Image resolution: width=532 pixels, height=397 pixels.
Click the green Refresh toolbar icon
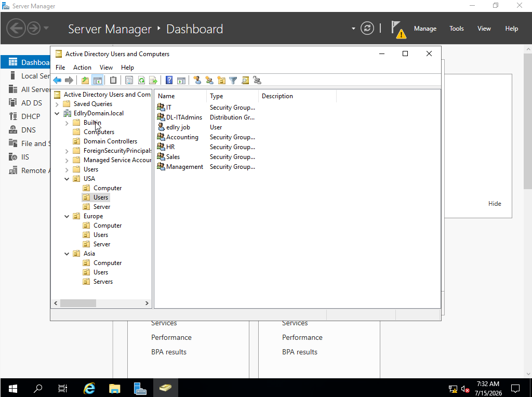[141, 81]
